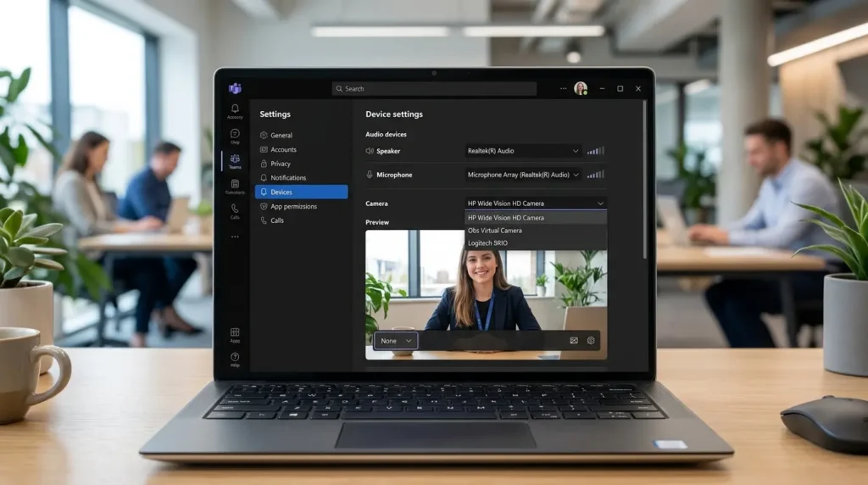
Task: Click the General settings gear icon
Action: 264,135
